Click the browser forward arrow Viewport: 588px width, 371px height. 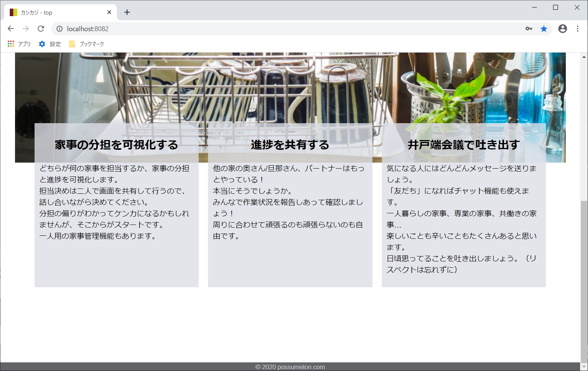tap(26, 29)
